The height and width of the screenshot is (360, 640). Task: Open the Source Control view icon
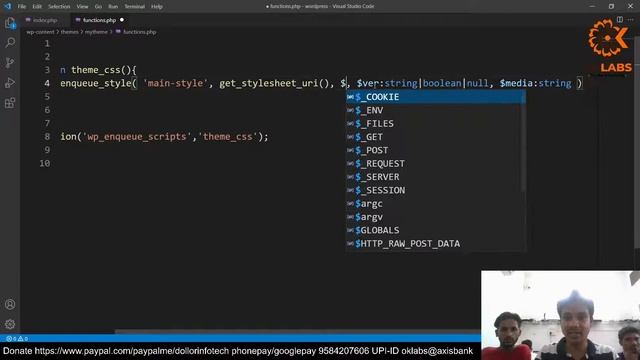tap(10, 62)
